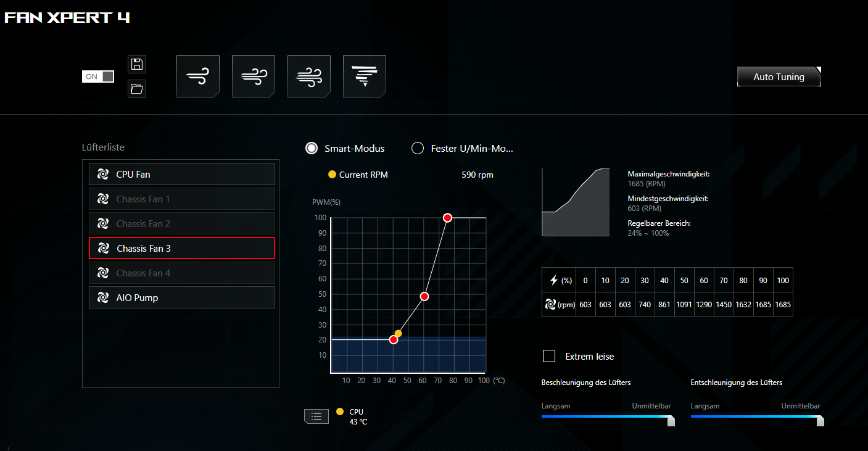Select the Standard fan profile icon
The width and height of the screenshot is (868, 451).
(x=254, y=77)
